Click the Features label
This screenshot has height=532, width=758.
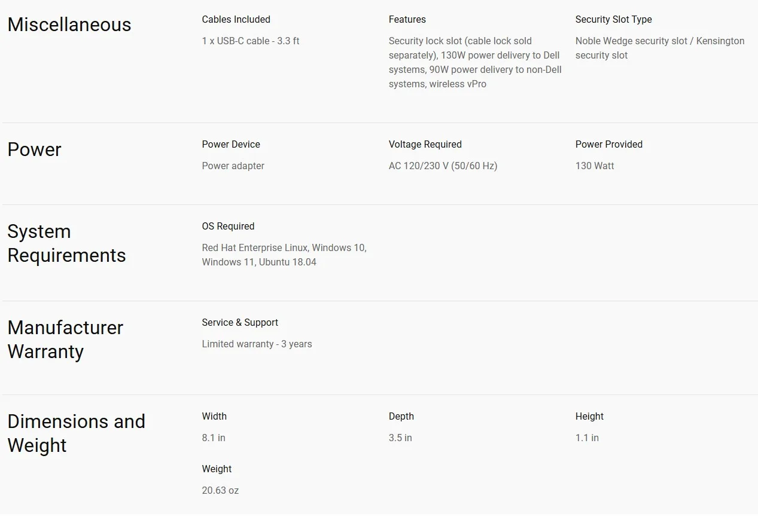tap(407, 19)
